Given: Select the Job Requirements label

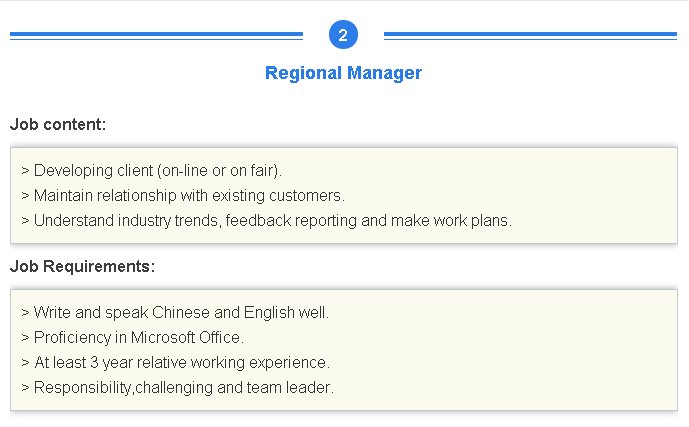Looking at the screenshot, I should pos(83,266).
